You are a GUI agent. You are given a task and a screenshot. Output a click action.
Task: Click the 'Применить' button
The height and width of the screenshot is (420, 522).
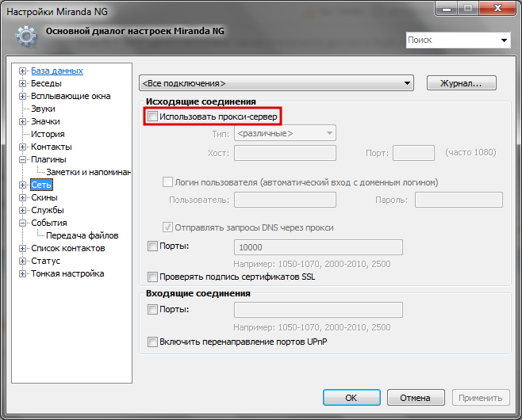[x=481, y=398]
